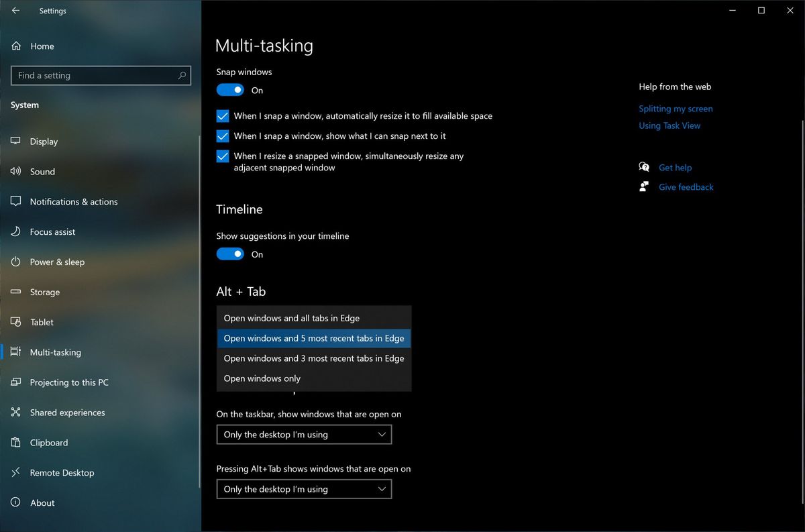Select the Remote Desktop icon
Screen dimensions: 805x532
tap(15, 472)
